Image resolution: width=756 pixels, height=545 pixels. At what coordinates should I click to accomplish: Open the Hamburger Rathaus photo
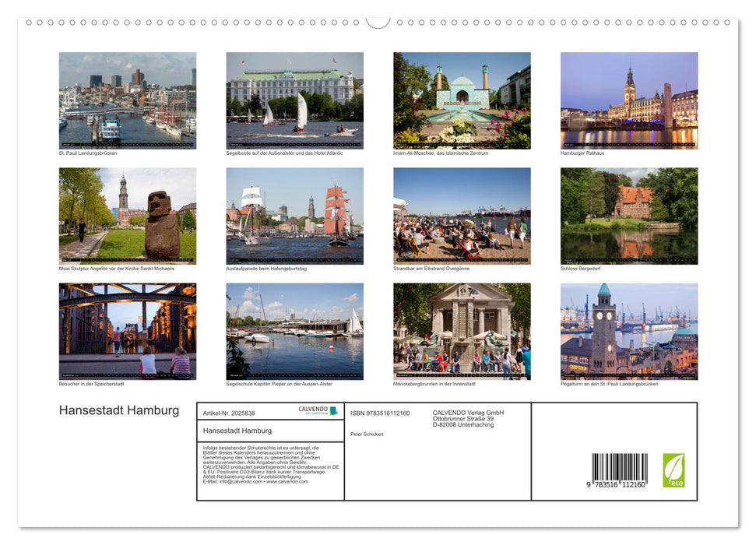pyautogui.click(x=629, y=100)
